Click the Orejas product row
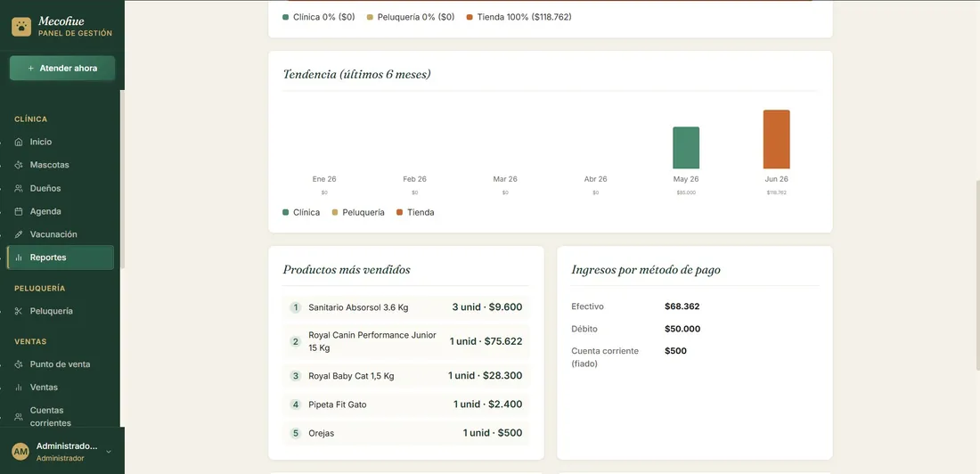 405,433
